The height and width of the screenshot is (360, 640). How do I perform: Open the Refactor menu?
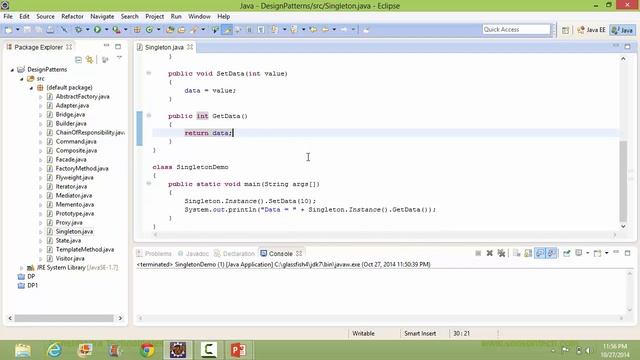72,16
